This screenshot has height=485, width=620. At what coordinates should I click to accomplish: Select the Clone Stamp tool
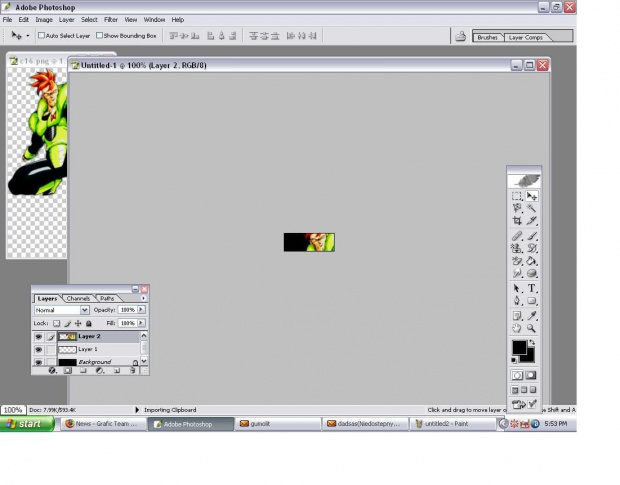[517, 248]
